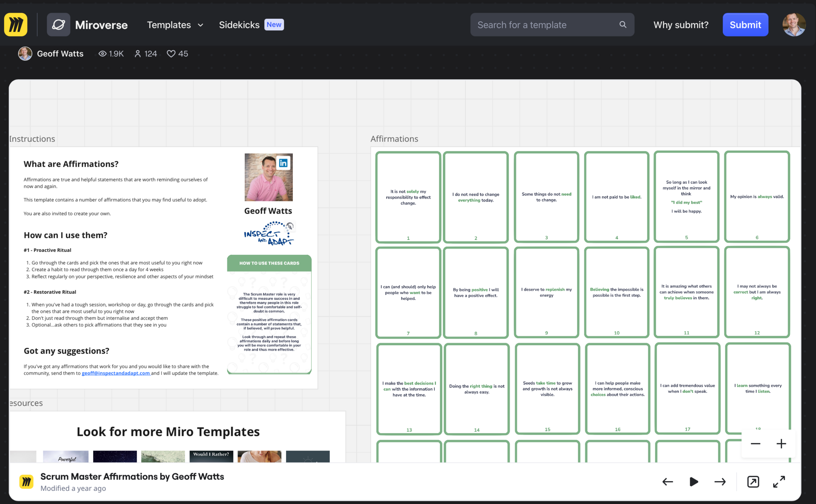This screenshot has width=816, height=504.
Task: Open board in new window icon
Action: 753,481
